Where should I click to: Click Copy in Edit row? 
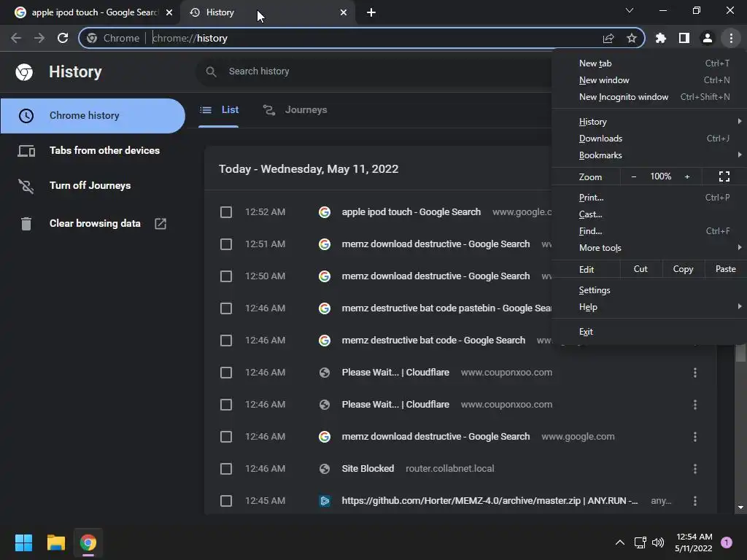click(683, 269)
